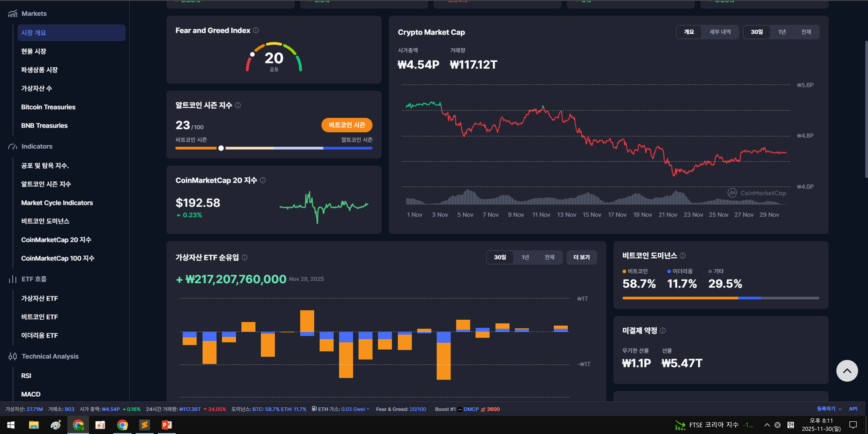The height and width of the screenshot is (434, 868).
Task: Select 1년 range for Crypto Market Cap
Action: (x=782, y=32)
